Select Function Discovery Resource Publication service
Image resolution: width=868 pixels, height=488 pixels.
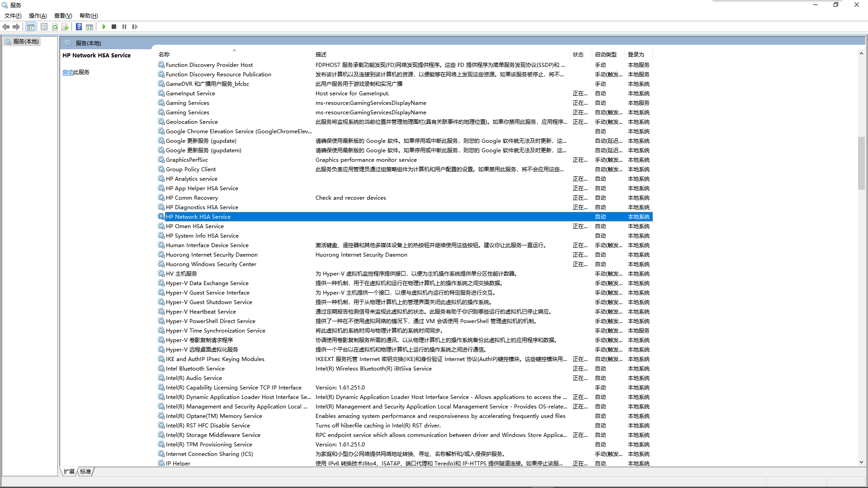405,74
